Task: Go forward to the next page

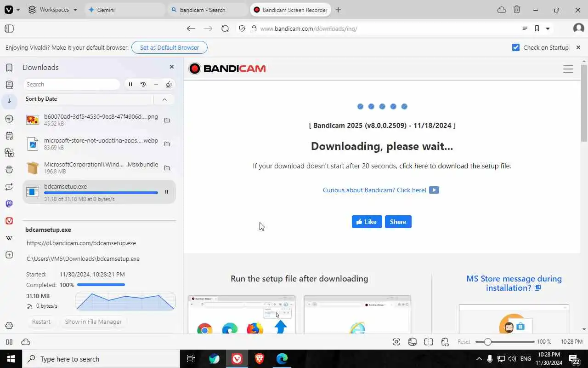Action: tap(208, 29)
